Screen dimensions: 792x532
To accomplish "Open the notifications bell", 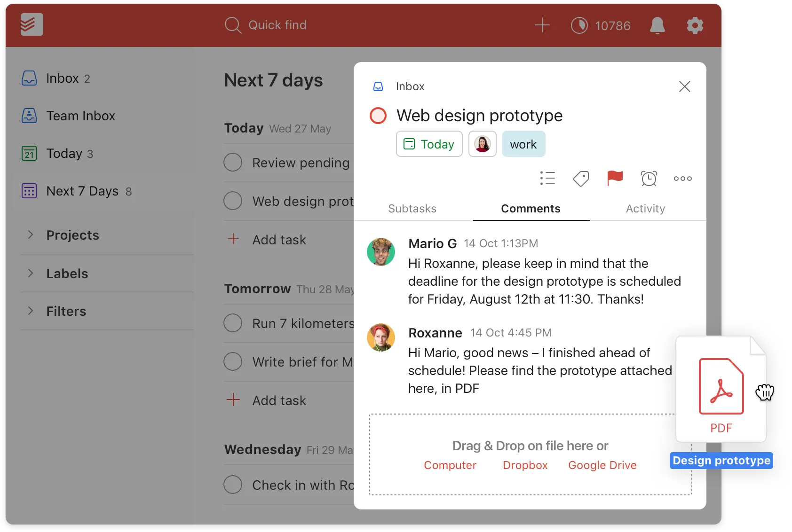I will point(657,25).
